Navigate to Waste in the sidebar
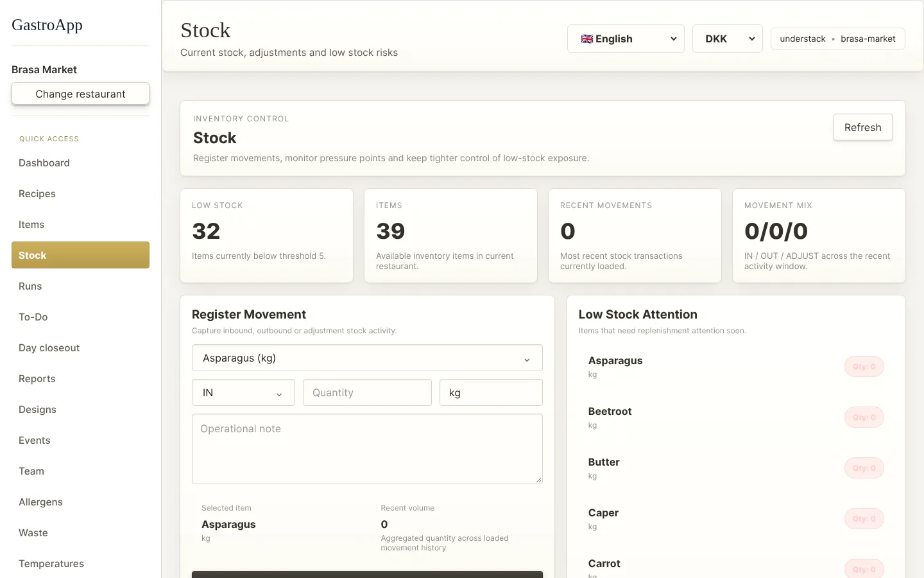The width and height of the screenshot is (924, 578). [x=80, y=533]
